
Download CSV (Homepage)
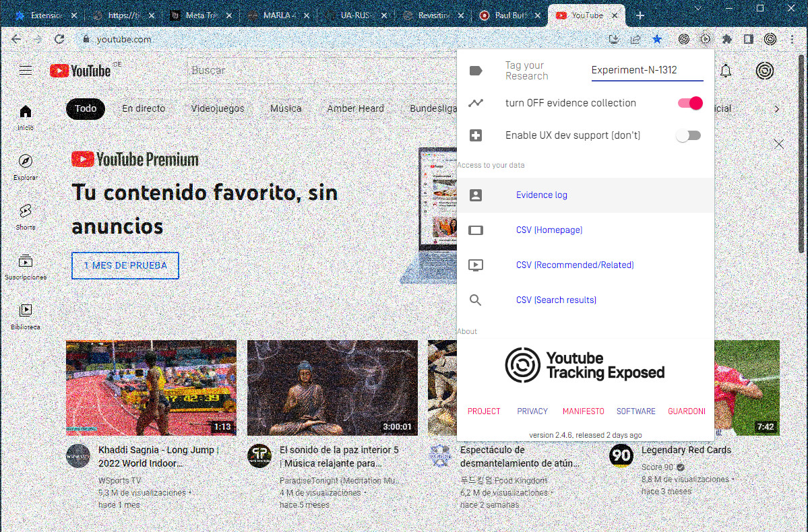549,230
